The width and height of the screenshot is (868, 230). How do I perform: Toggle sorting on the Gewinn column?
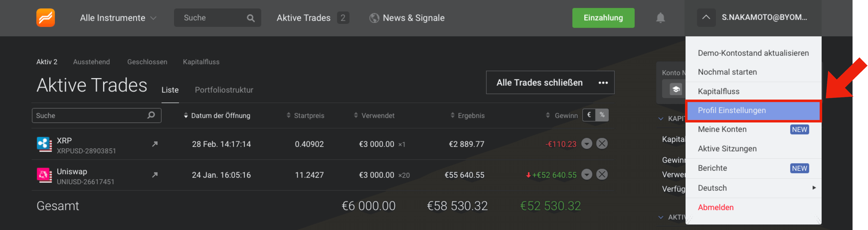pos(548,115)
